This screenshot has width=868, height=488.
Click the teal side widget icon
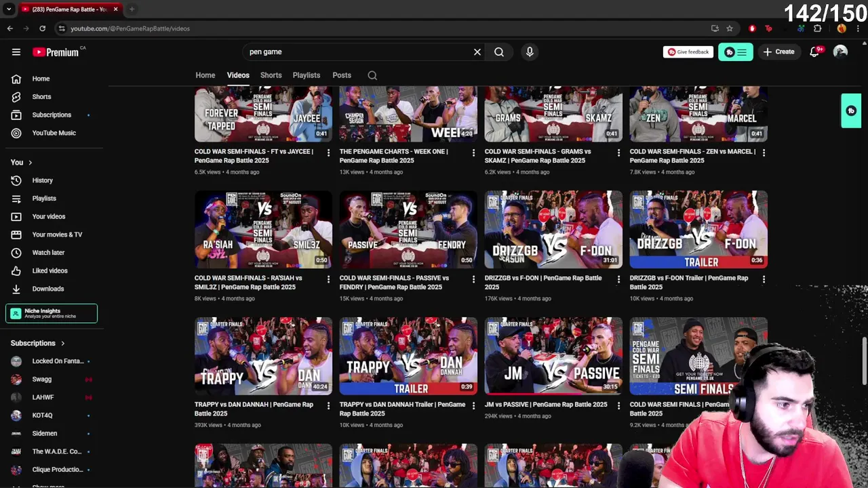[851, 110]
